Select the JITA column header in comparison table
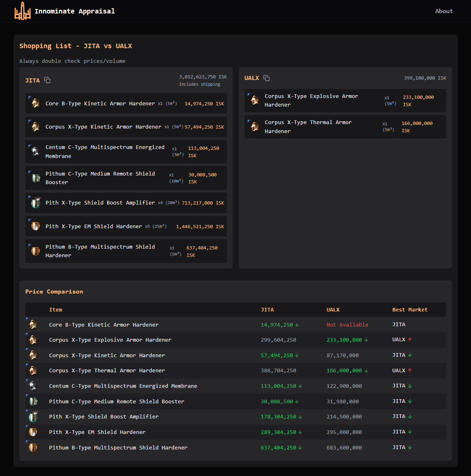 tap(267, 309)
